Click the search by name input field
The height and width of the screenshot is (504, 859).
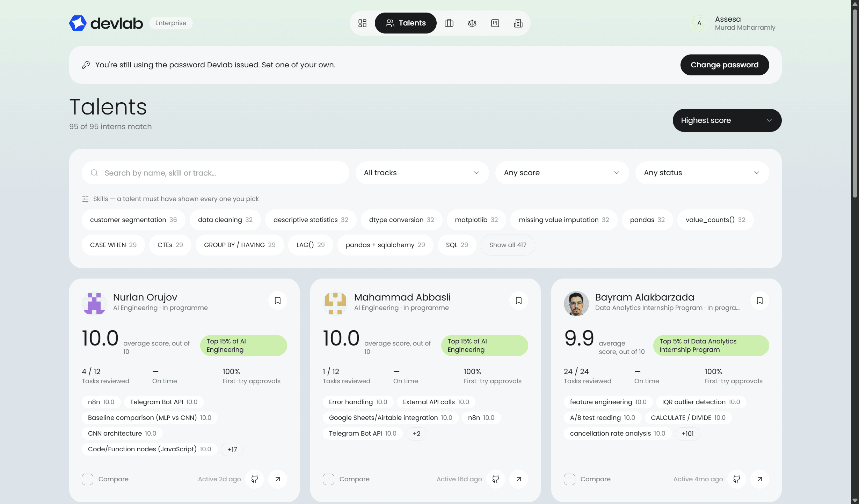216,173
